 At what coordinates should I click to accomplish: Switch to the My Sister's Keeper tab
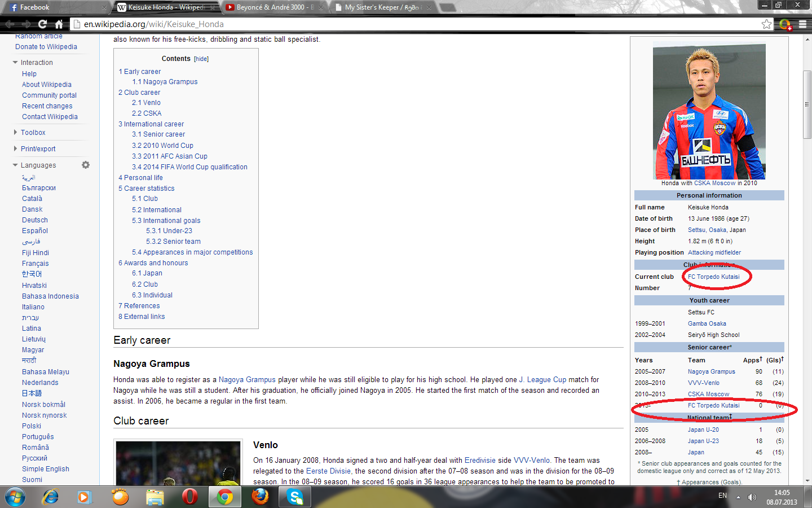pyautogui.click(x=382, y=7)
